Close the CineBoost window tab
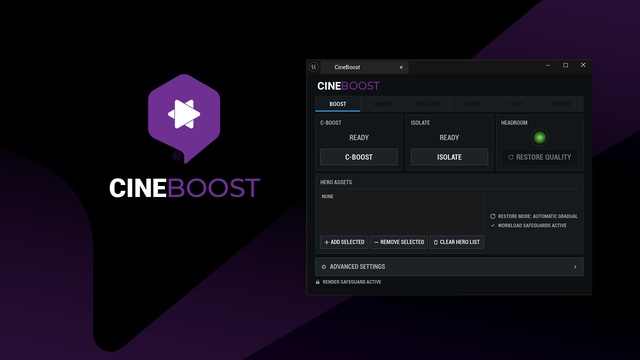Image resolution: width=640 pixels, height=360 pixels. [401, 67]
